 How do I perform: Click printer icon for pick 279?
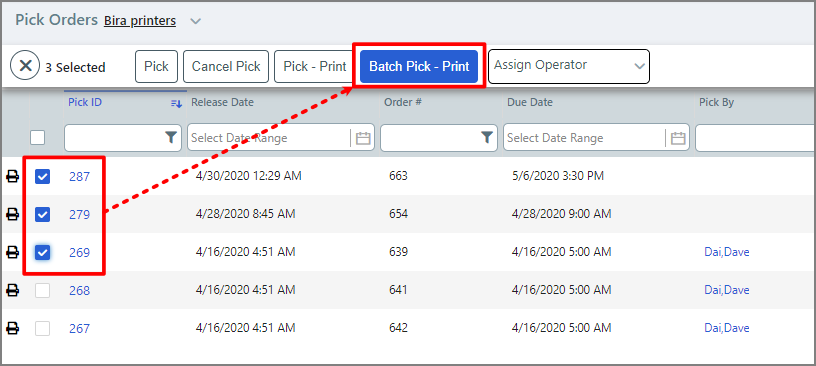pos(12,214)
